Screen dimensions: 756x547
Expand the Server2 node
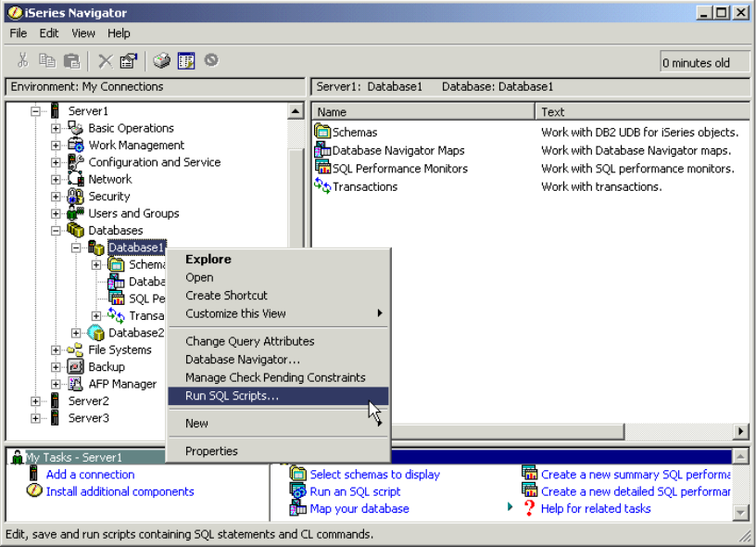tap(35, 401)
